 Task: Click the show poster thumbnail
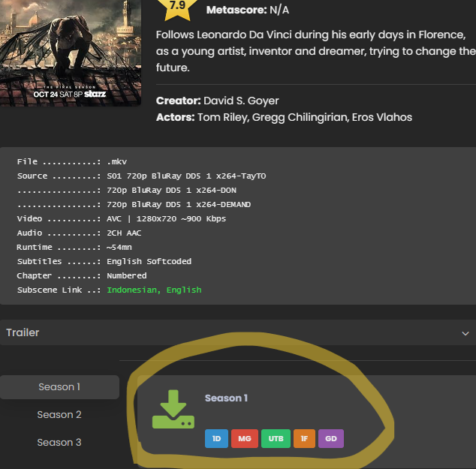tap(71, 53)
